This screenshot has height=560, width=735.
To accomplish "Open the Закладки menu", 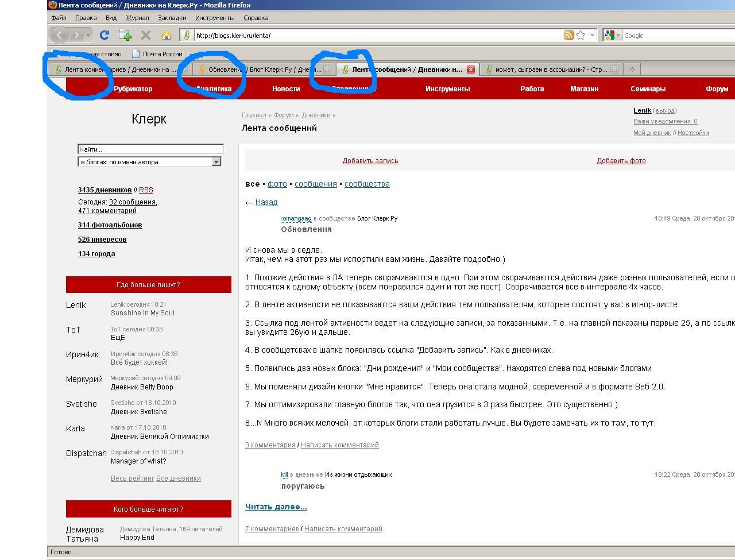I will tap(172, 18).
